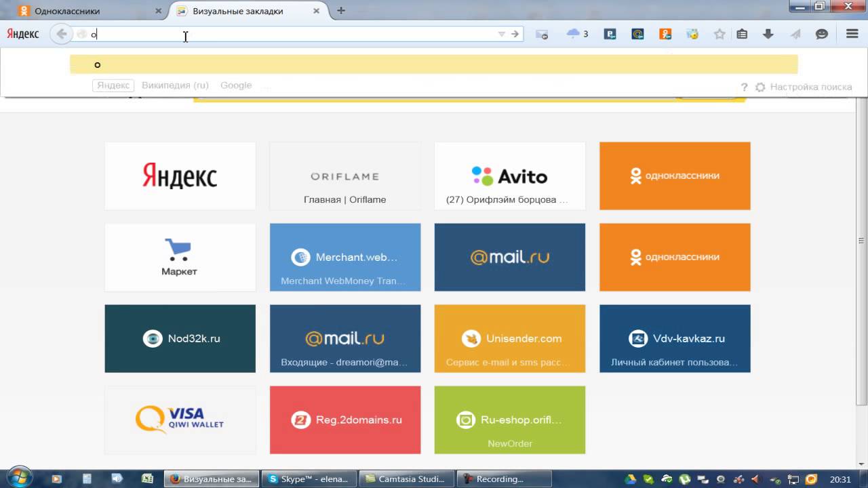Viewport: 868px width, 488px height.
Task: Click the paper plane send icon
Action: 795,34
